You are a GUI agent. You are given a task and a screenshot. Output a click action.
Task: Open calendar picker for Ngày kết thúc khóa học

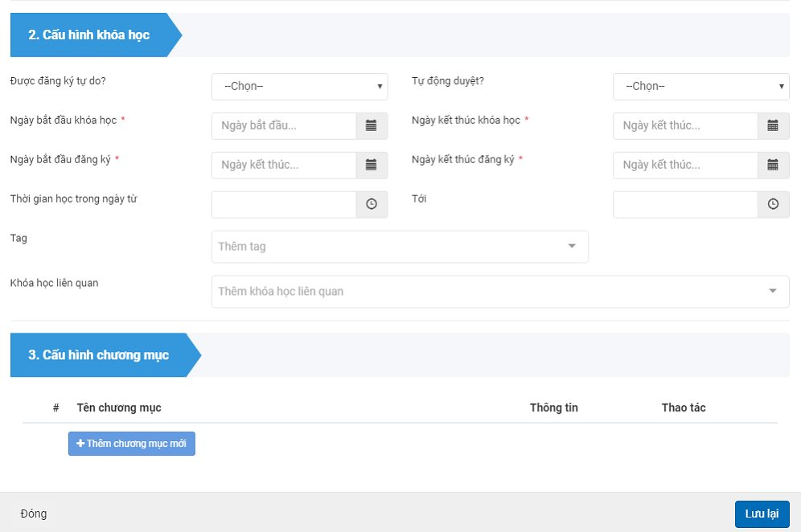click(773, 126)
